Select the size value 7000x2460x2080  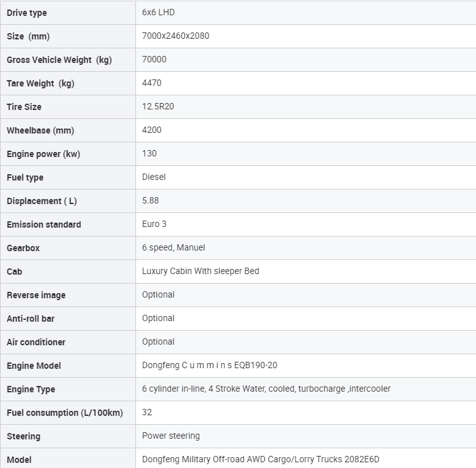[176, 36]
